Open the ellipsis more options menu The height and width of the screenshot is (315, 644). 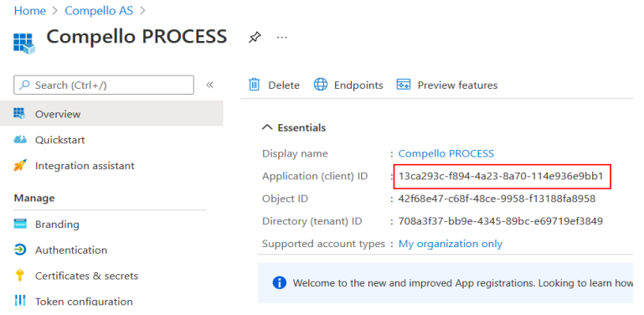point(281,38)
